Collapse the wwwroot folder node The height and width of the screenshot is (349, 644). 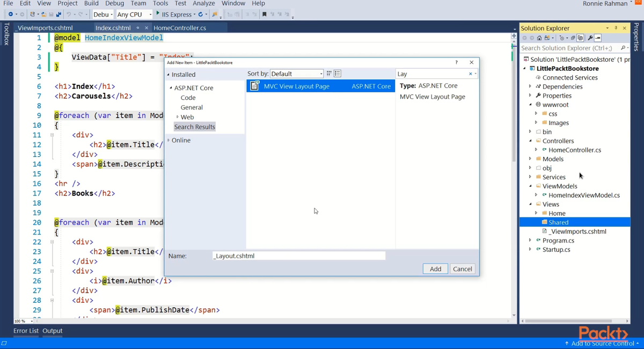[530, 105]
